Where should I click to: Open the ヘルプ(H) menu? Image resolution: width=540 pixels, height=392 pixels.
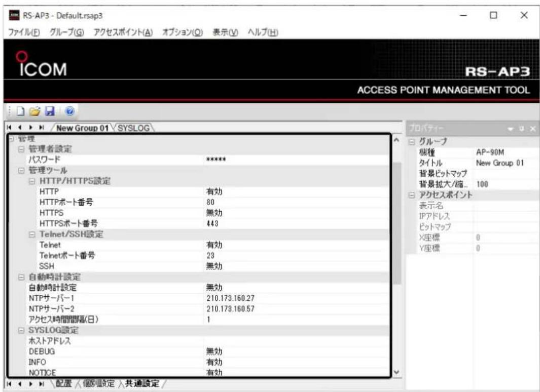(263, 32)
